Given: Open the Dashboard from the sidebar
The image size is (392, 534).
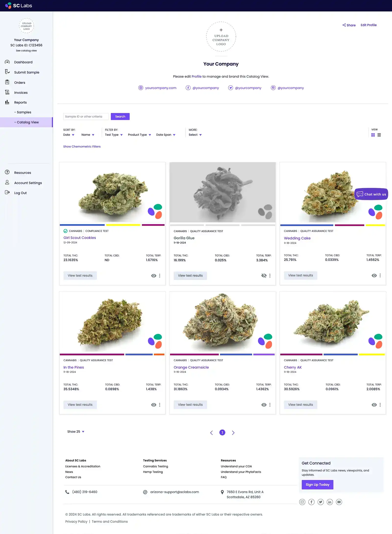Looking at the screenshot, I should 23,62.
